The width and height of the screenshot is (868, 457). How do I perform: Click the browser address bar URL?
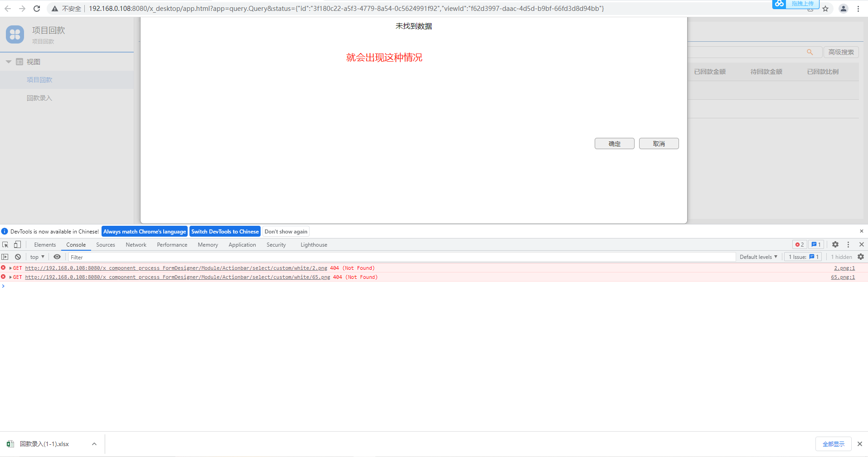pyautogui.click(x=346, y=9)
